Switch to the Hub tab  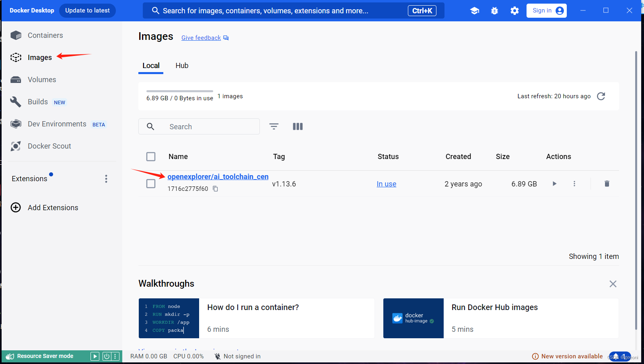coord(182,66)
